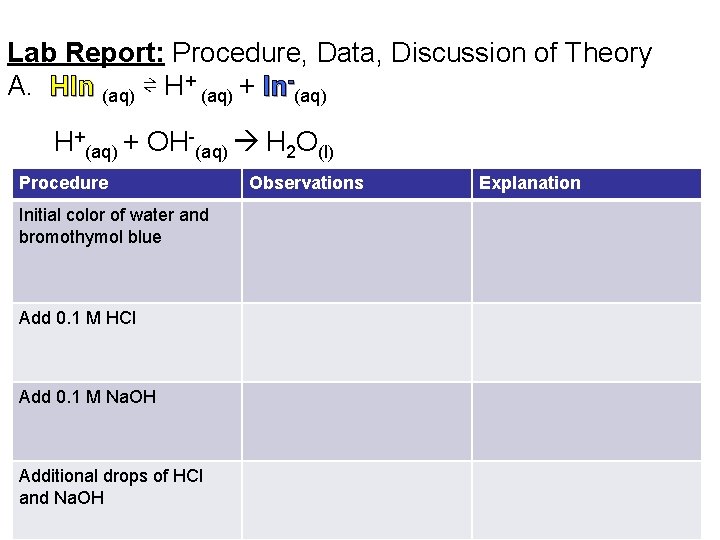Click the equilibrium arrow in equation A
This screenshot has width=720, height=540.
[x=147, y=89]
